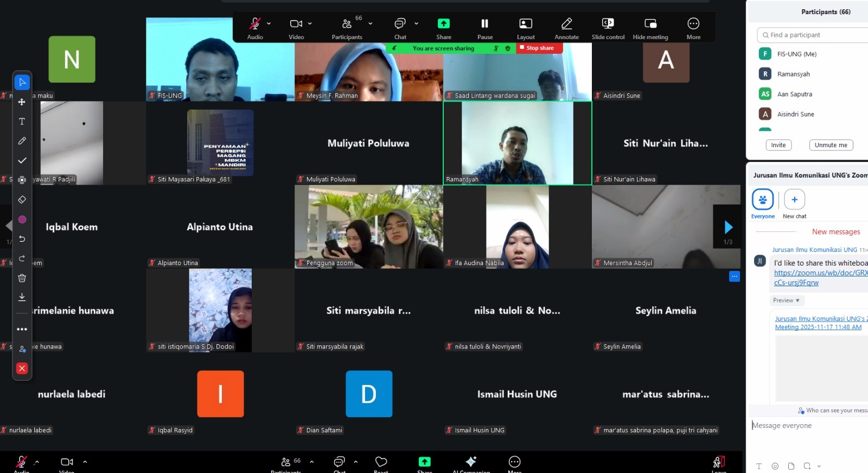Click the green Share button in sharing toolbar
This screenshot has height=473, width=868.
coord(443,28)
